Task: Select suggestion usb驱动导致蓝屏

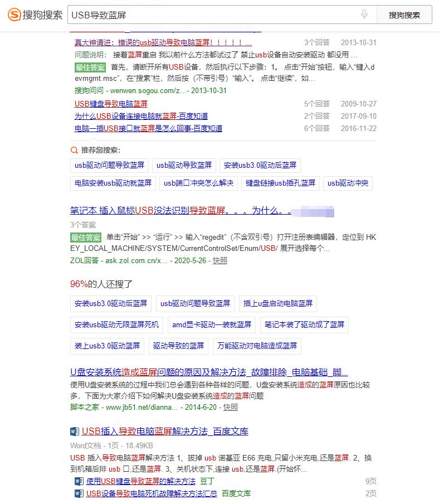Action: (184, 165)
